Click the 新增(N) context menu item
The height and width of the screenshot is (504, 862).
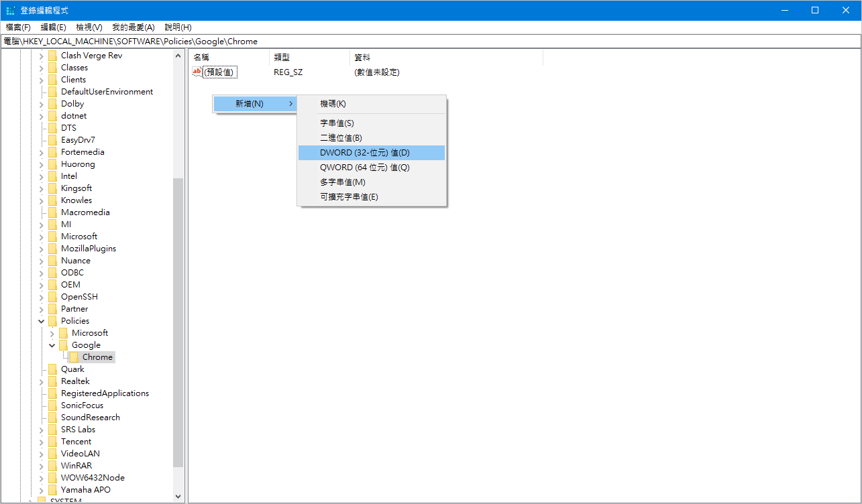point(255,104)
